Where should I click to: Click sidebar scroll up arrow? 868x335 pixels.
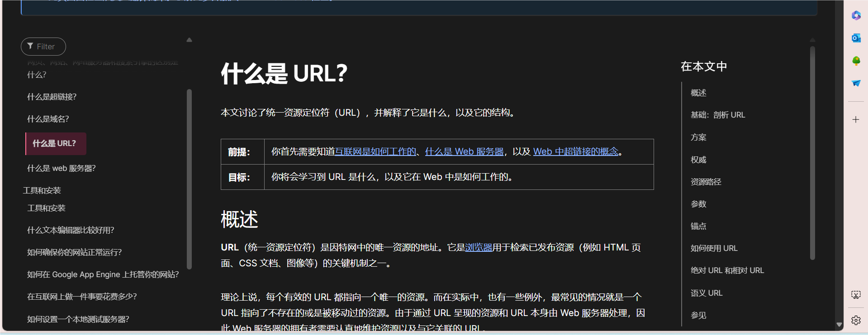pyautogui.click(x=190, y=40)
